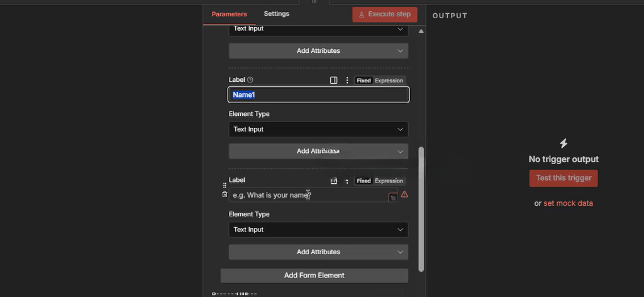Click the parameters panel scrollbar thumb
This screenshot has width=644, height=297.
click(421, 209)
